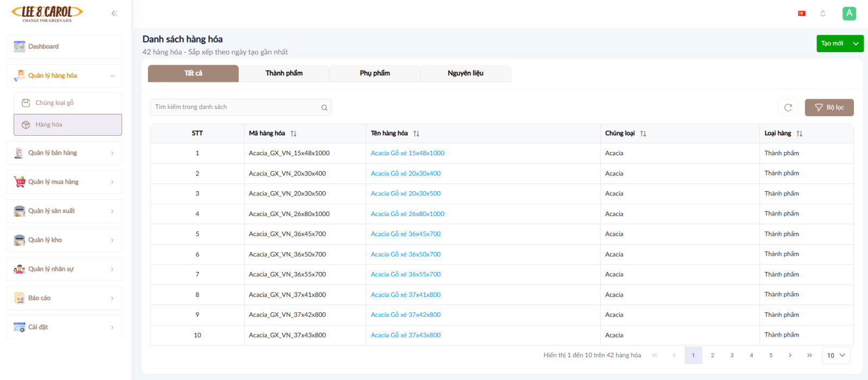
Task: Click the Vietnamese flag language icon
Action: (x=801, y=14)
